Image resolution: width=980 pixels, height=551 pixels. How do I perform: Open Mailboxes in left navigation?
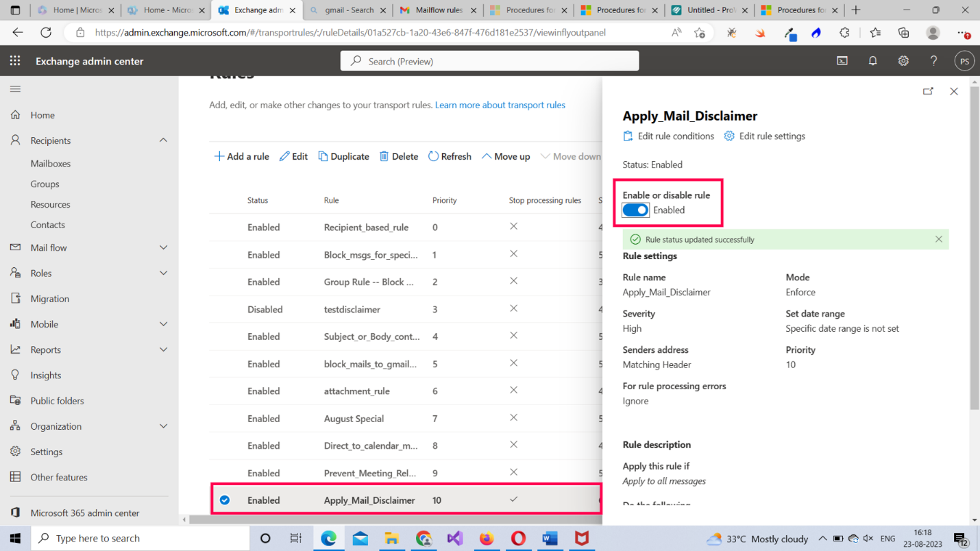click(x=51, y=164)
